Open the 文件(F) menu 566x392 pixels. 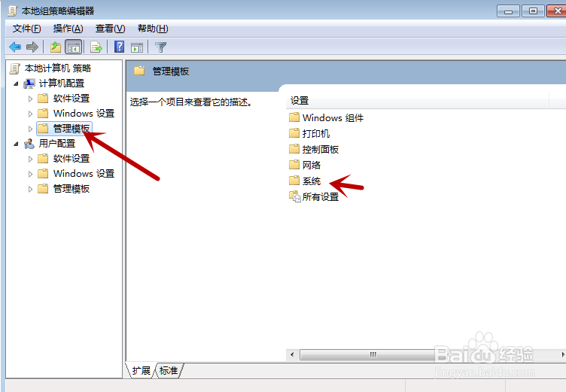26,29
